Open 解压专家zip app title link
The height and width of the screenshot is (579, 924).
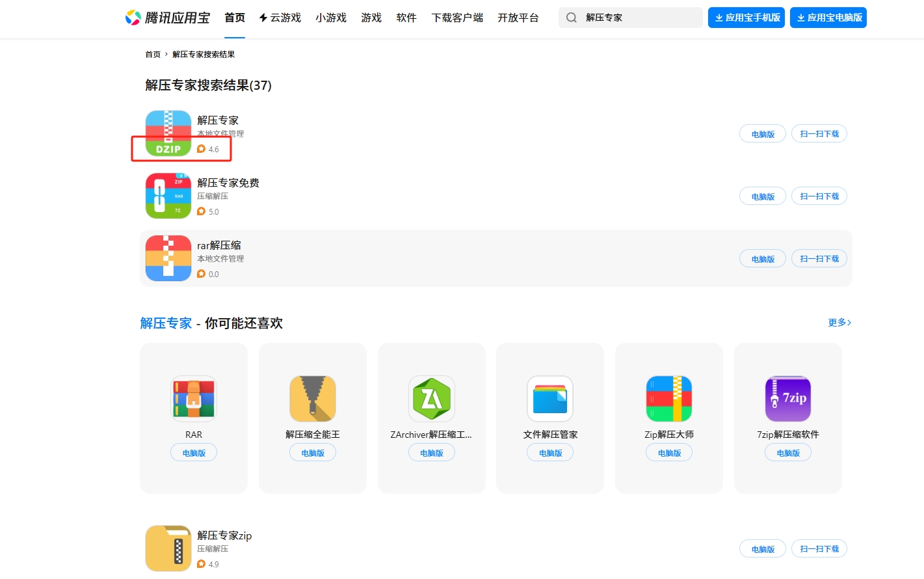coord(224,535)
